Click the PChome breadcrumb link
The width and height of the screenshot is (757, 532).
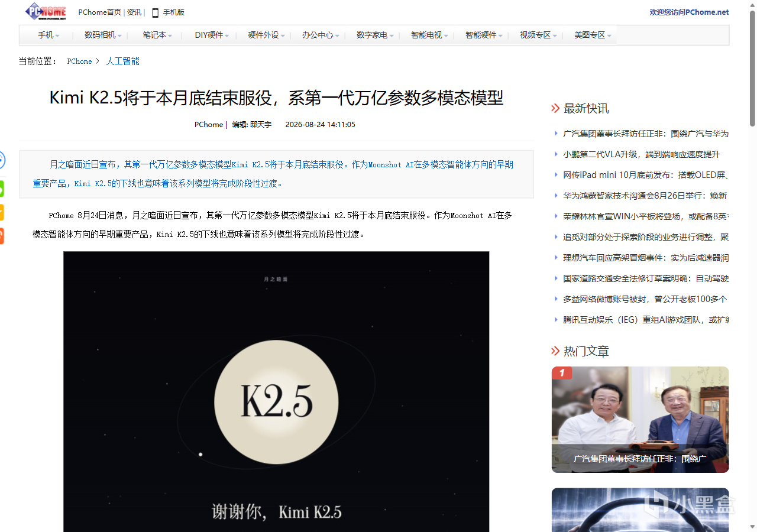(79, 61)
